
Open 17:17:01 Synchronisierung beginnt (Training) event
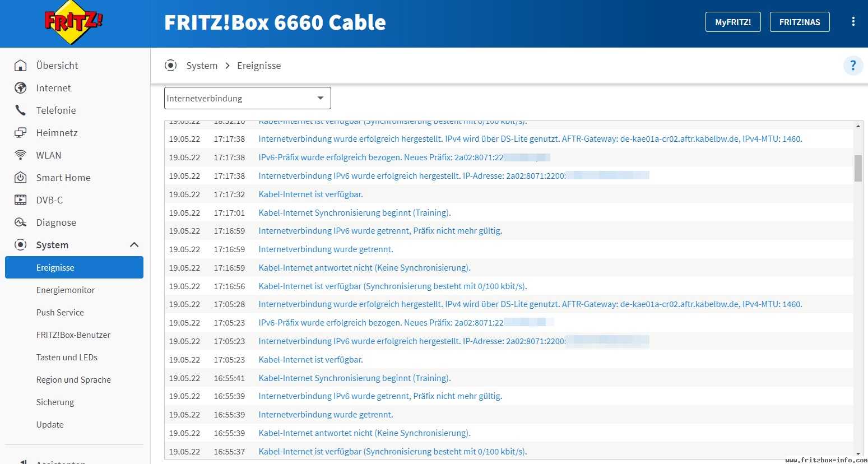tap(355, 213)
